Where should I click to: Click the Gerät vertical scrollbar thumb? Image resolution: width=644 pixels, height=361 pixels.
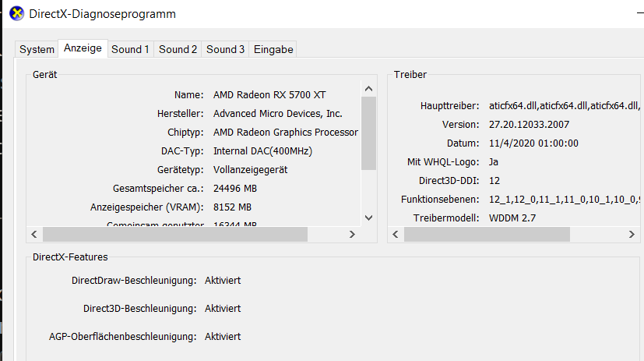click(x=369, y=133)
